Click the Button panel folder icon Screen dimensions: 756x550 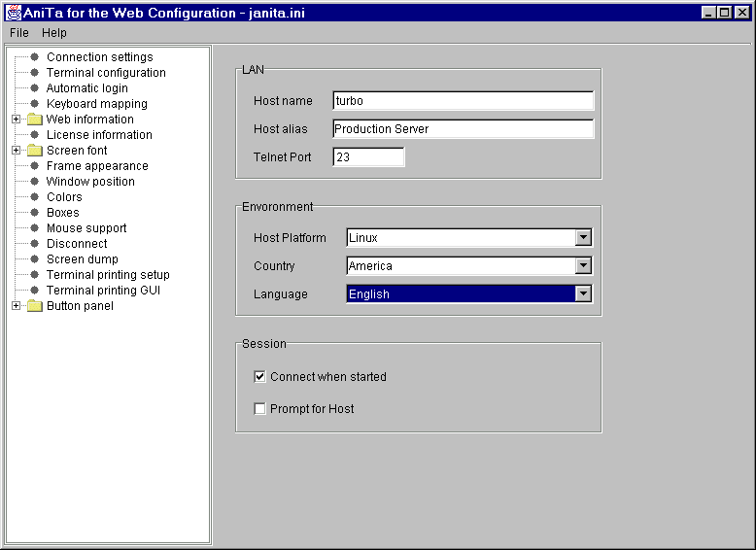pyautogui.click(x=35, y=305)
